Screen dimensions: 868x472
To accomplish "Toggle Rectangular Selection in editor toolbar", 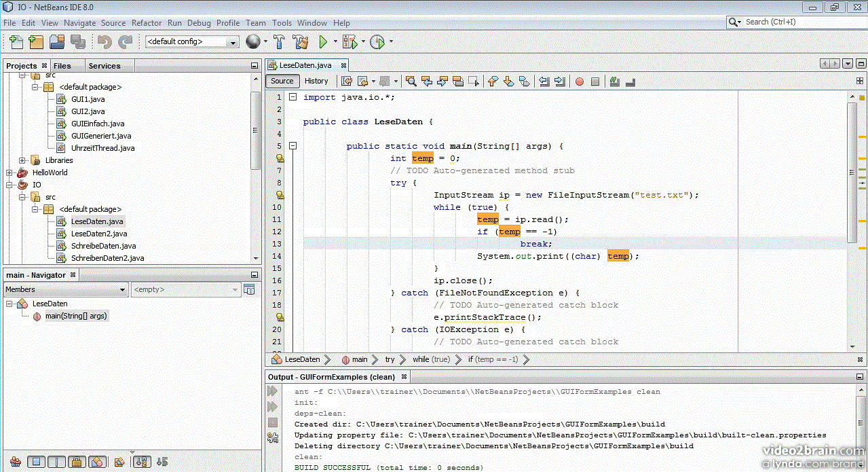I will tap(474, 81).
